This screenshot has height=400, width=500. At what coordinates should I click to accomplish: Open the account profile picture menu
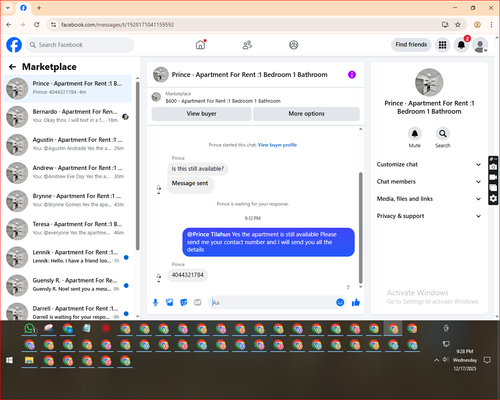pos(480,45)
